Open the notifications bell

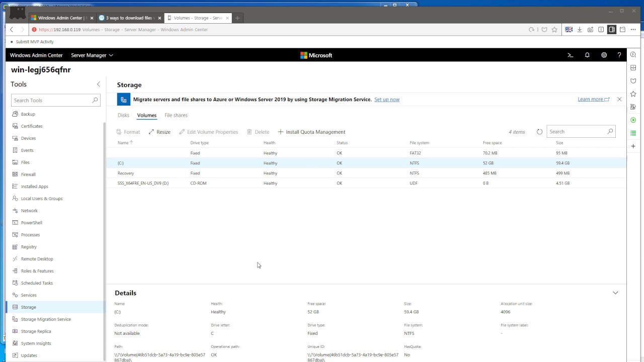[x=587, y=55]
